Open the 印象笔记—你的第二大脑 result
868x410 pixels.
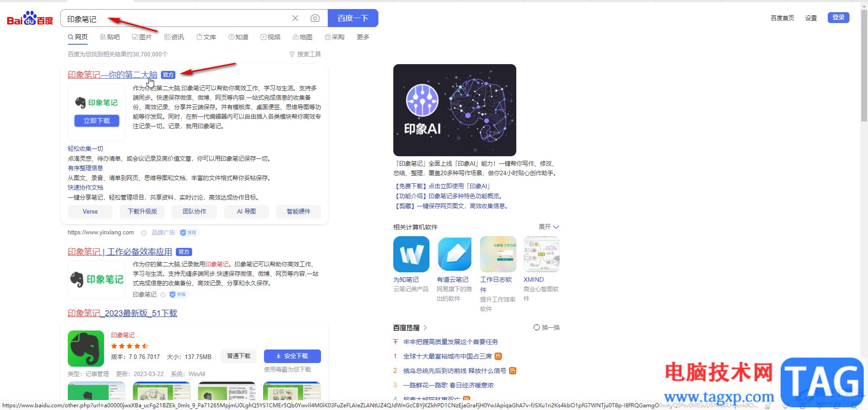click(113, 75)
